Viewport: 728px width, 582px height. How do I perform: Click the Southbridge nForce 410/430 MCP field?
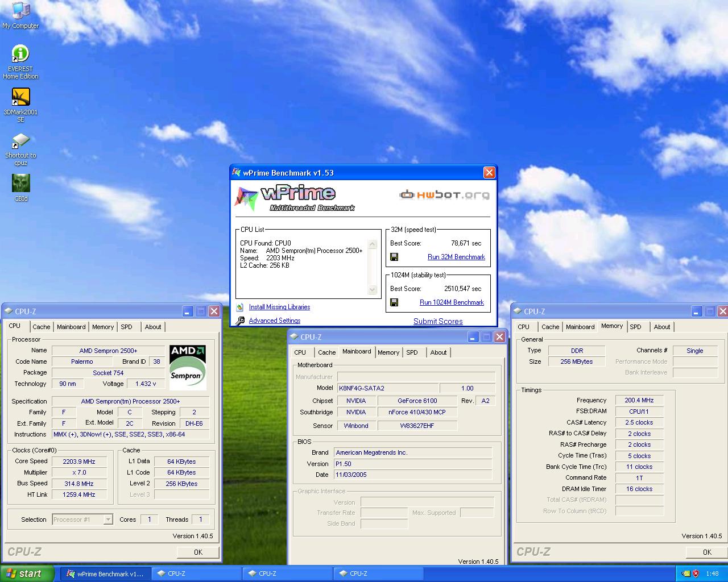click(417, 412)
